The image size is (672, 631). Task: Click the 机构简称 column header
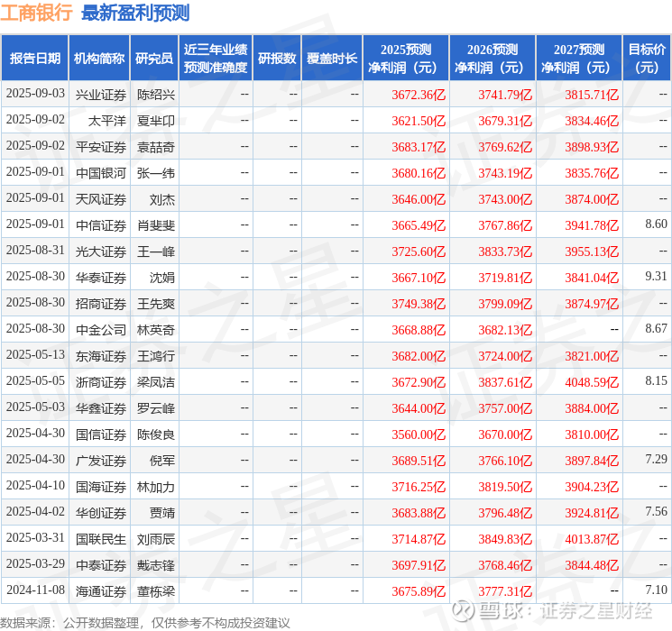pos(99,59)
